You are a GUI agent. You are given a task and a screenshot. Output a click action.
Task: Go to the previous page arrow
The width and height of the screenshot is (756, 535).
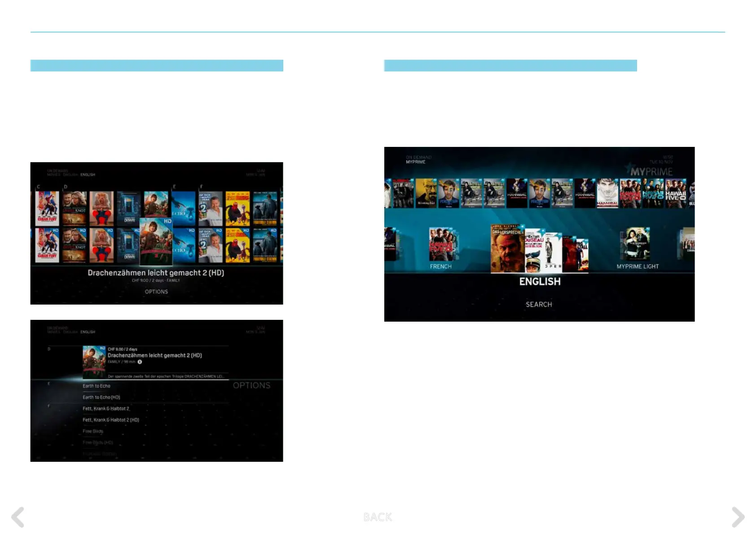18,517
